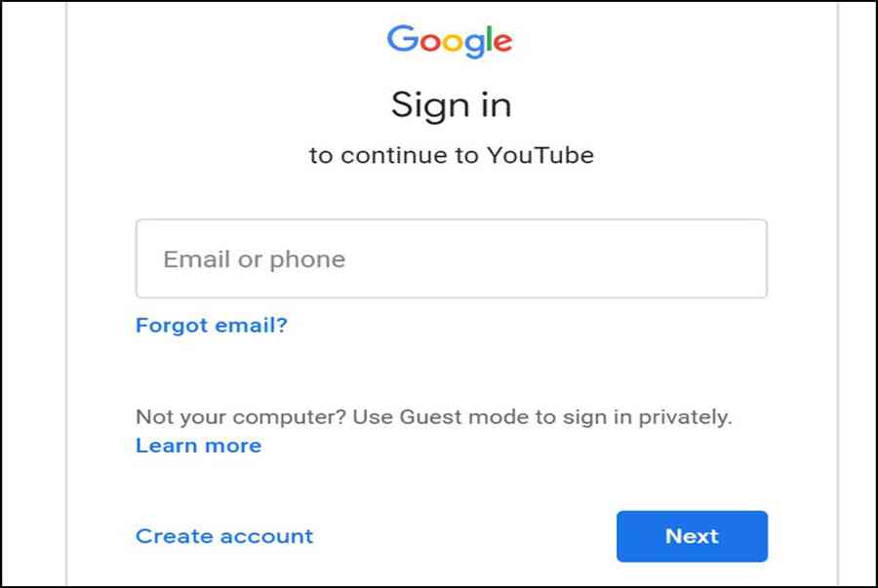Screen dimensions: 878x588
Task: Focus the Email or phone input field
Action: [452, 258]
